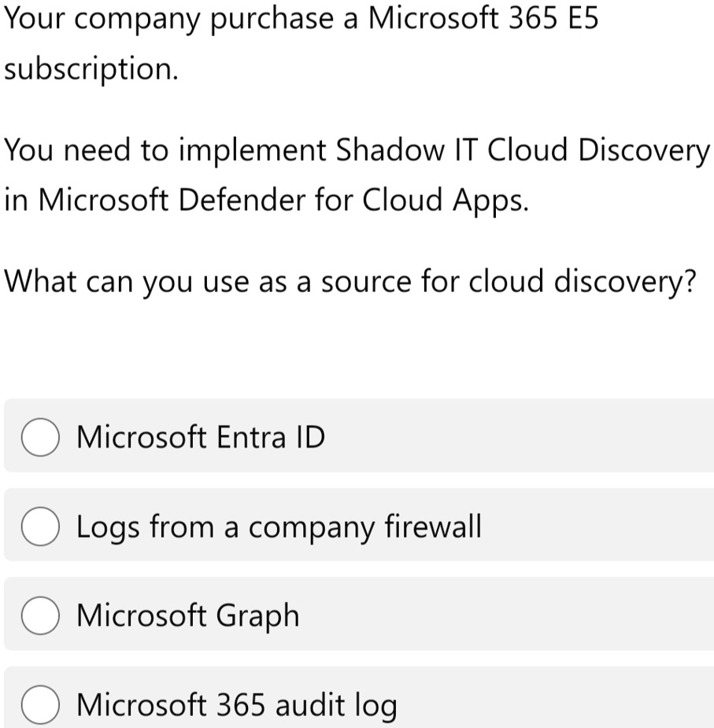Select the Logs from a company firewall option
Screen dimensions: 714x728
40,527
